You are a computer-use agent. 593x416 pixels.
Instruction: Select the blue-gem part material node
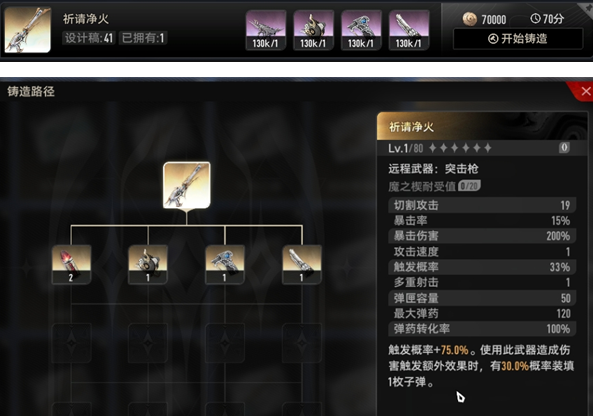coord(225,264)
